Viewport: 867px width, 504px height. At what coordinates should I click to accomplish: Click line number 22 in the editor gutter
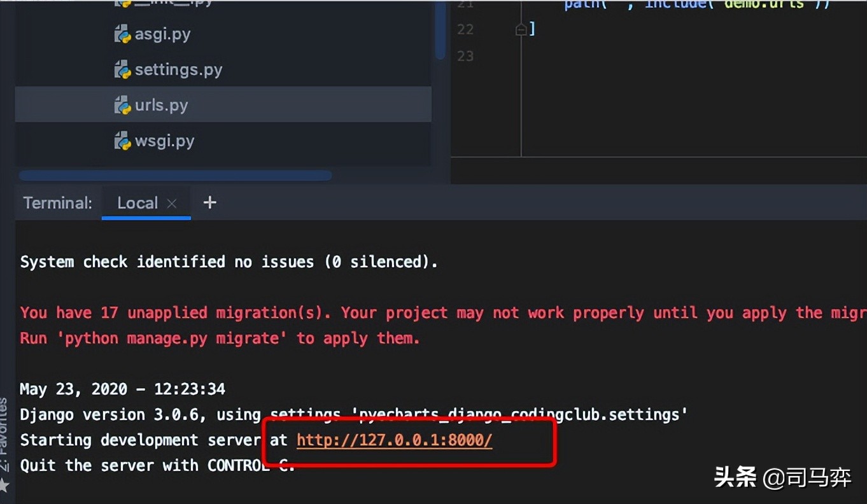[465, 29]
